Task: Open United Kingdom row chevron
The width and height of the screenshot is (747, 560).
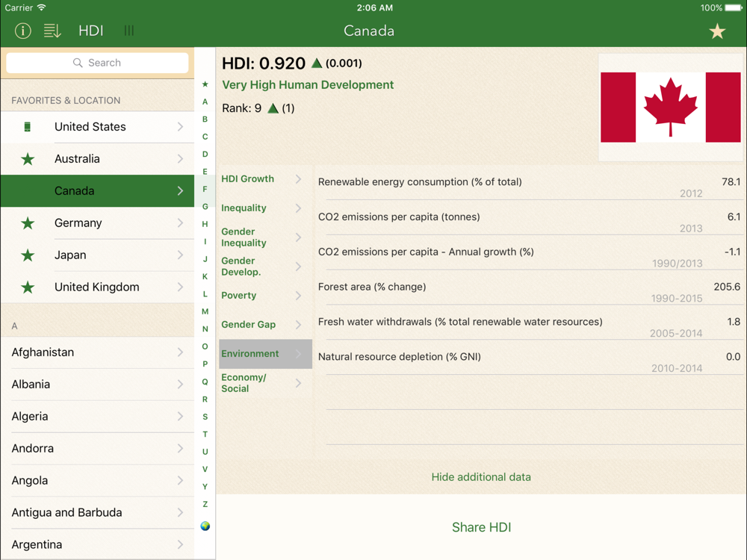Action: pos(180,287)
